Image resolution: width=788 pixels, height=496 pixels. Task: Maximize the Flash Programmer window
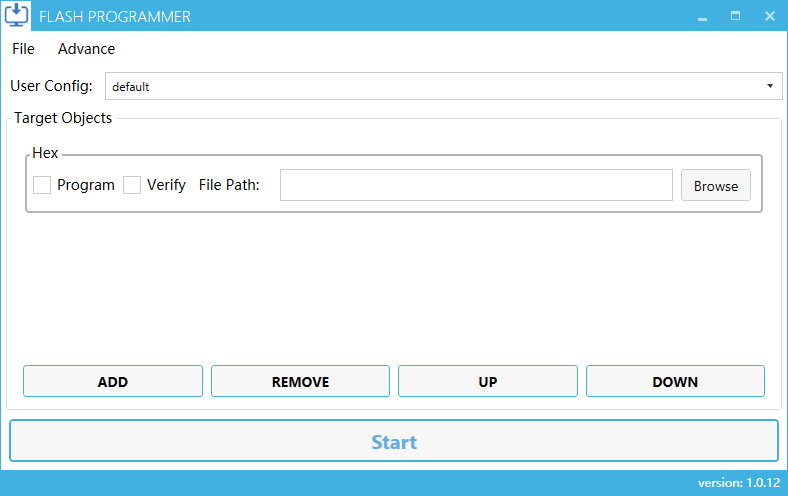[735, 16]
